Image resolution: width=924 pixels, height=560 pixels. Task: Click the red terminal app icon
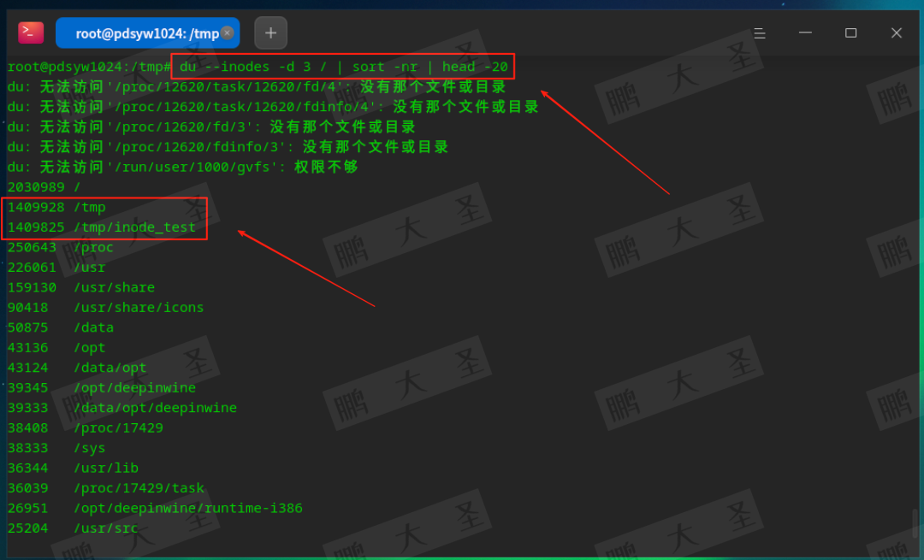click(31, 33)
